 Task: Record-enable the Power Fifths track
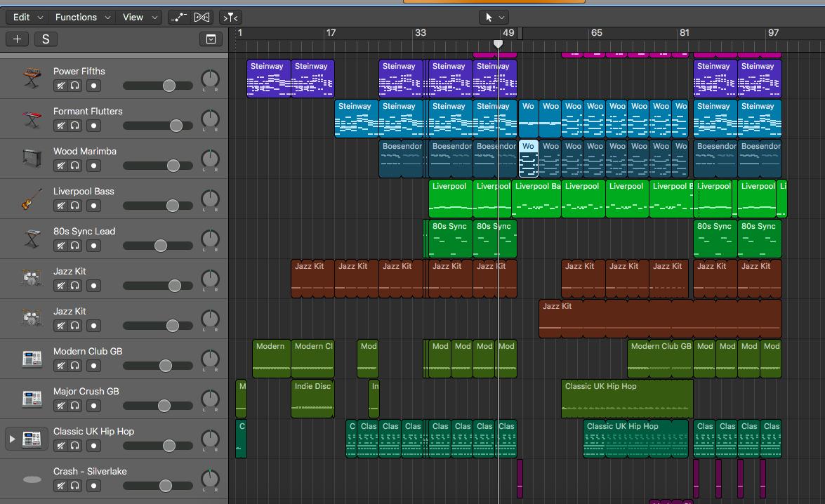(x=93, y=86)
